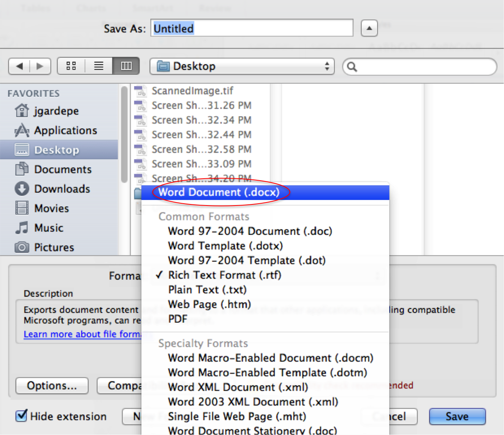The height and width of the screenshot is (435, 504).
Task: Open Music in the sidebar
Action: click(x=59, y=228)
